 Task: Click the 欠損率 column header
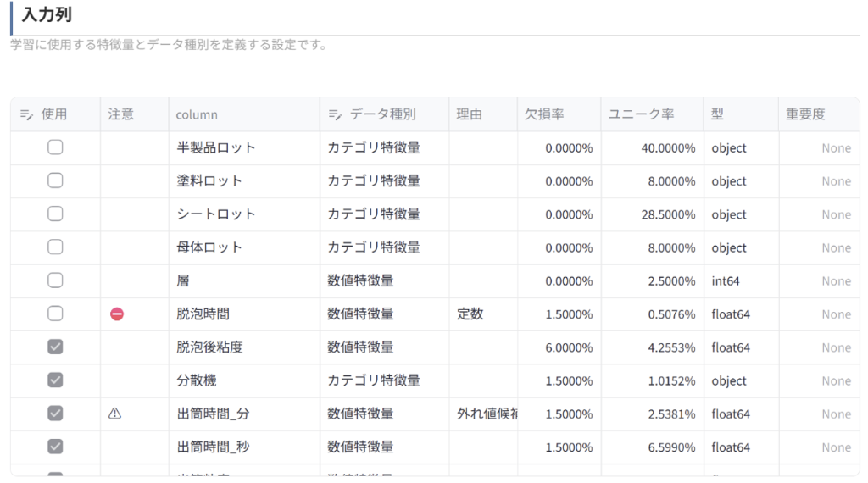[559, 114]
